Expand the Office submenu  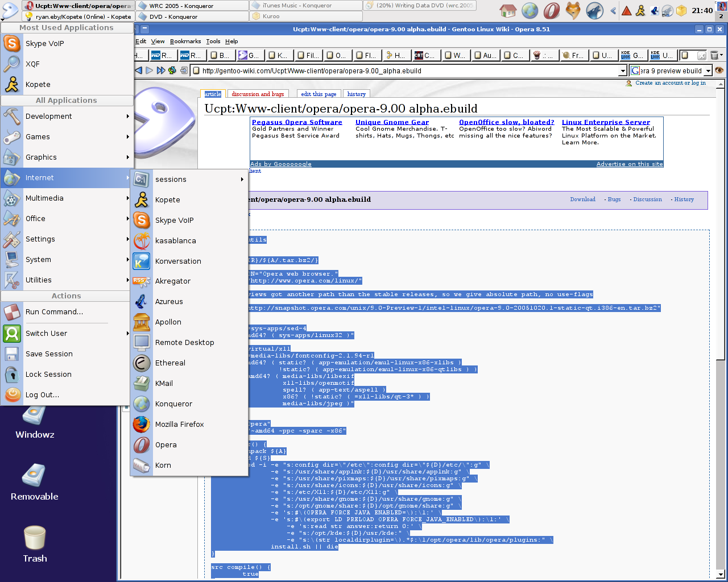coord(67,218)
